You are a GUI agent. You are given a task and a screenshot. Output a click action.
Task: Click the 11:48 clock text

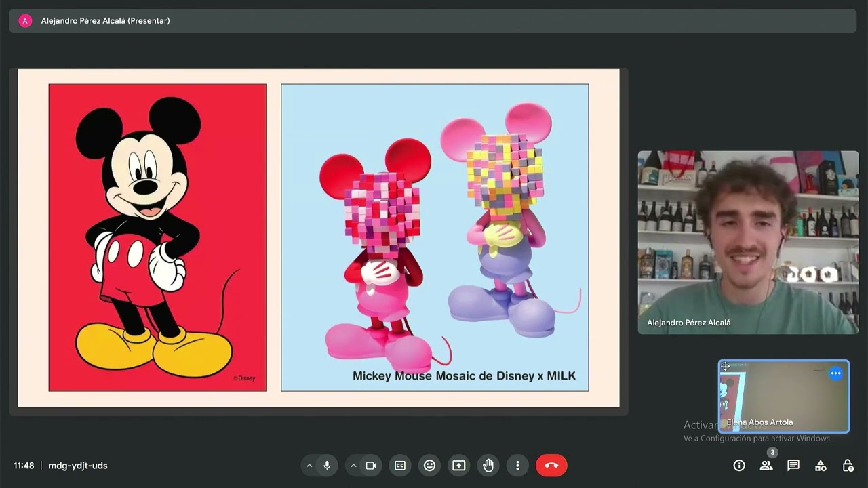point(24,466)
